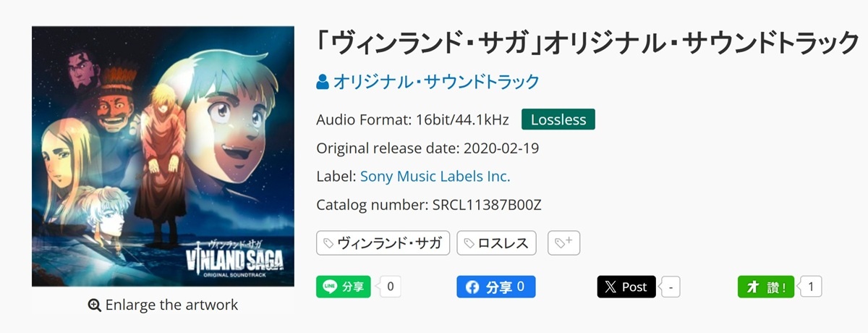The width and height of the screenshot is (868, 333).
Task: Open the Sony Music Labels Inc. label link
Action: pyautogui.click(x=435, y=176)
